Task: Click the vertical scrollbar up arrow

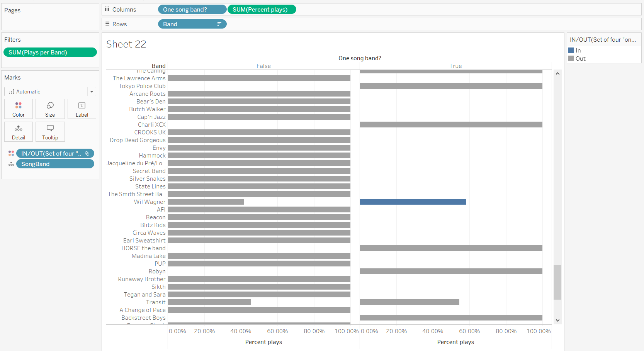Action: [x=557, y=73]
